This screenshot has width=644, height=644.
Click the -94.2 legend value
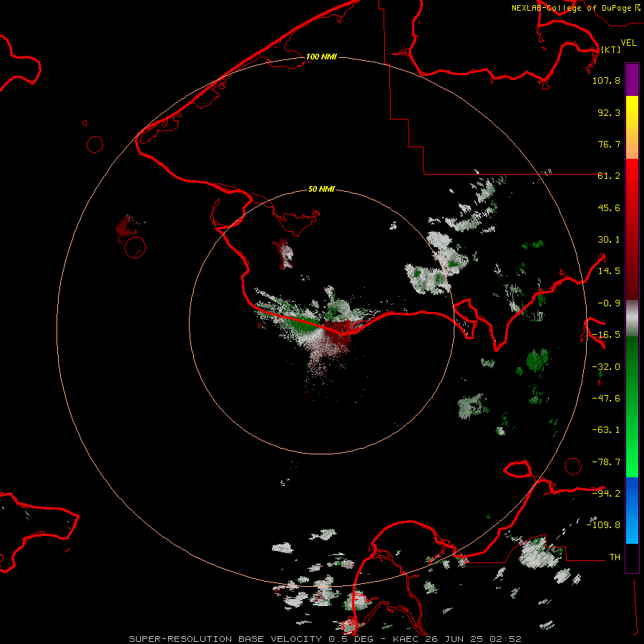606,493
